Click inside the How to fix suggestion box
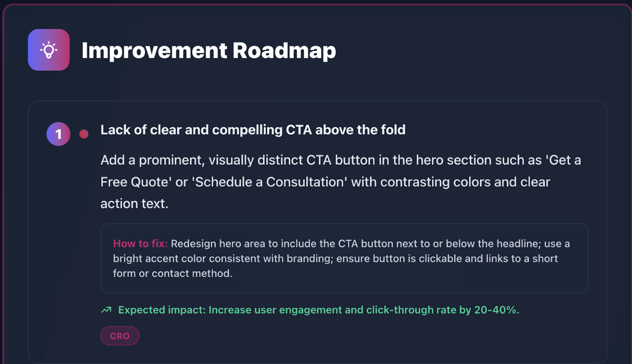The image size is (632, 364). (344, 258)
